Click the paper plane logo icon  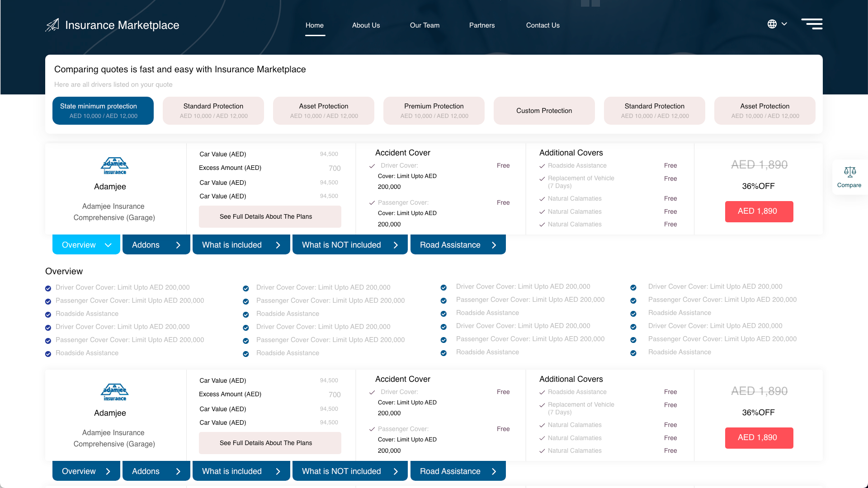(x=52, y=25)
